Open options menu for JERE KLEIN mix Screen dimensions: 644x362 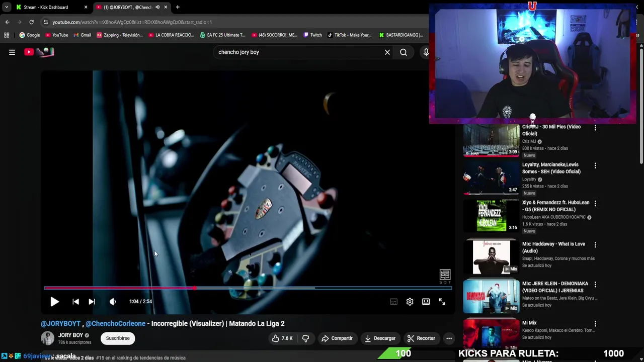click(x=595, y=285)
